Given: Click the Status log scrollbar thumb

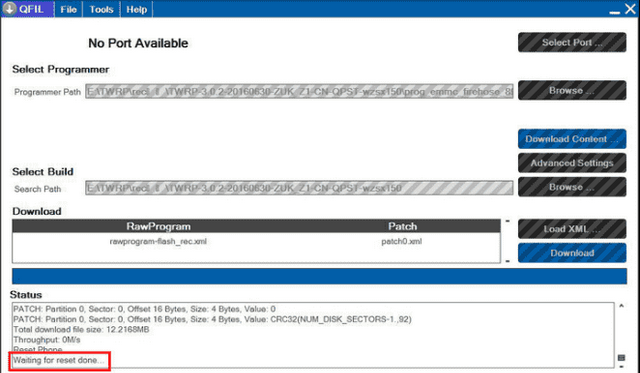Looking at the screenshot, I should click(622, 358).
